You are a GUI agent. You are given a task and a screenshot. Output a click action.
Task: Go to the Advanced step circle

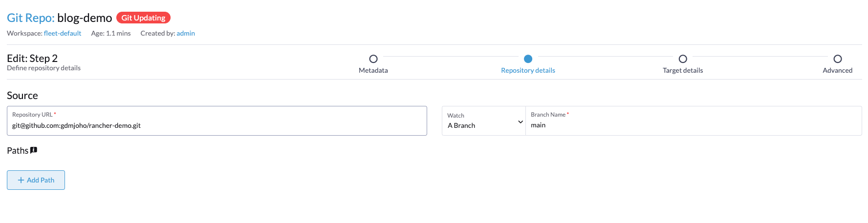(838, 59)
